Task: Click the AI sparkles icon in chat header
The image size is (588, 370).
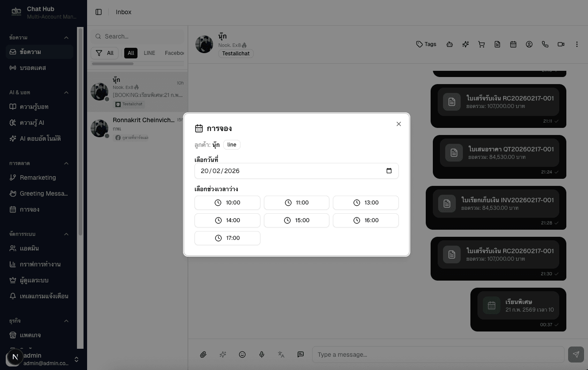Action: (466, 44)
